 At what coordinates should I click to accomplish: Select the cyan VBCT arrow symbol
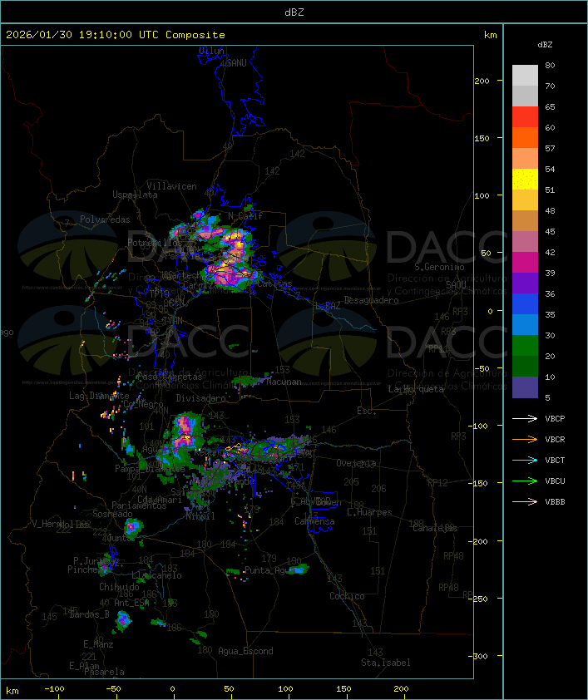click(525, 460)
